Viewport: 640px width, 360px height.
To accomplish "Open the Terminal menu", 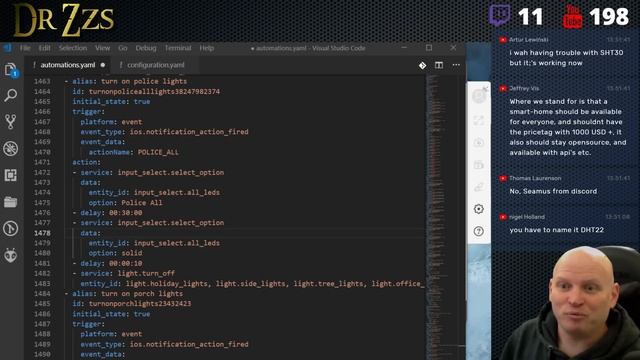I will (178, 48).
